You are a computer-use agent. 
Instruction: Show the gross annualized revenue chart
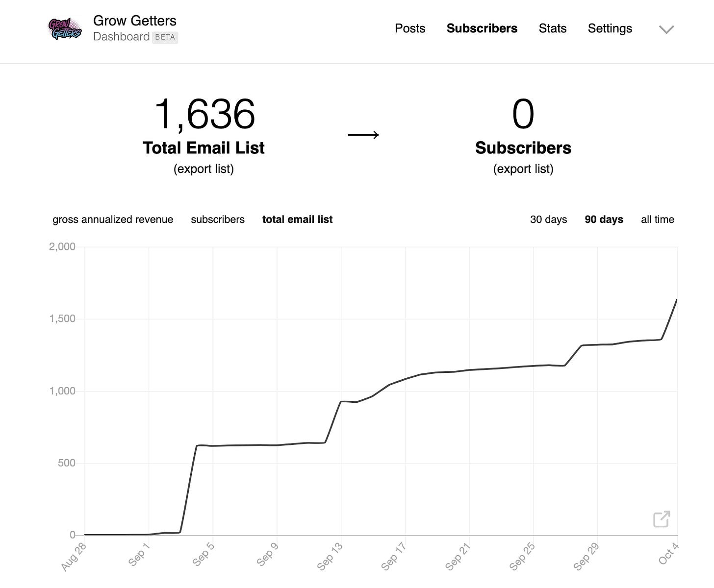point(113,220)
